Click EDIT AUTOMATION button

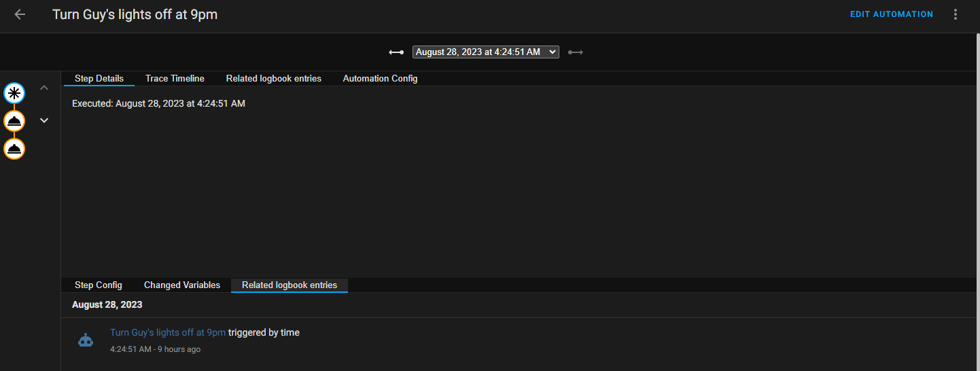point(892,14)
